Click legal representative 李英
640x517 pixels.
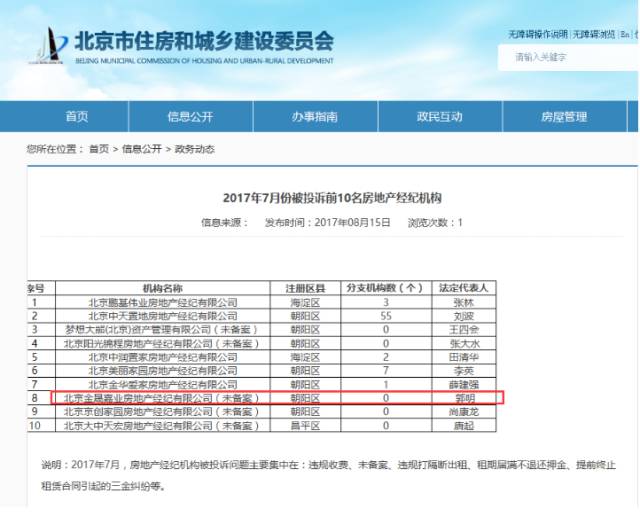pyautogui.click(x=464, y=371)
